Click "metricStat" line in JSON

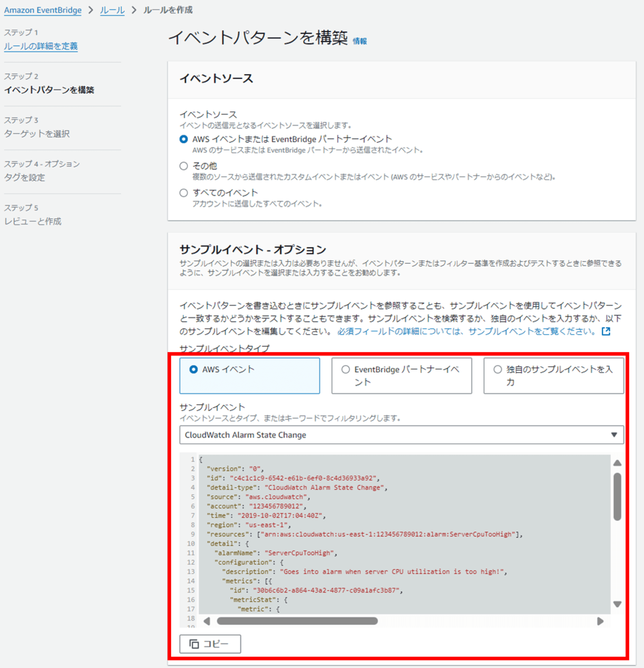(x=259, y=600)
